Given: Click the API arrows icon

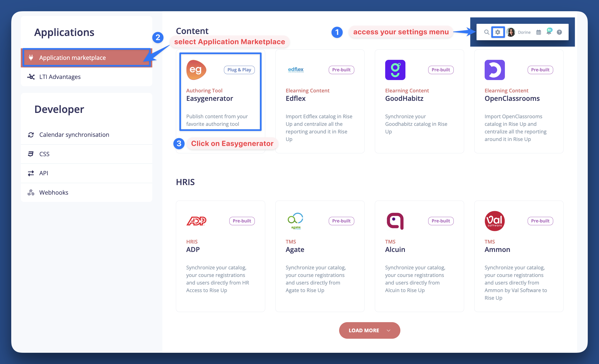Looking at the screenshot, I should (31, 173).
